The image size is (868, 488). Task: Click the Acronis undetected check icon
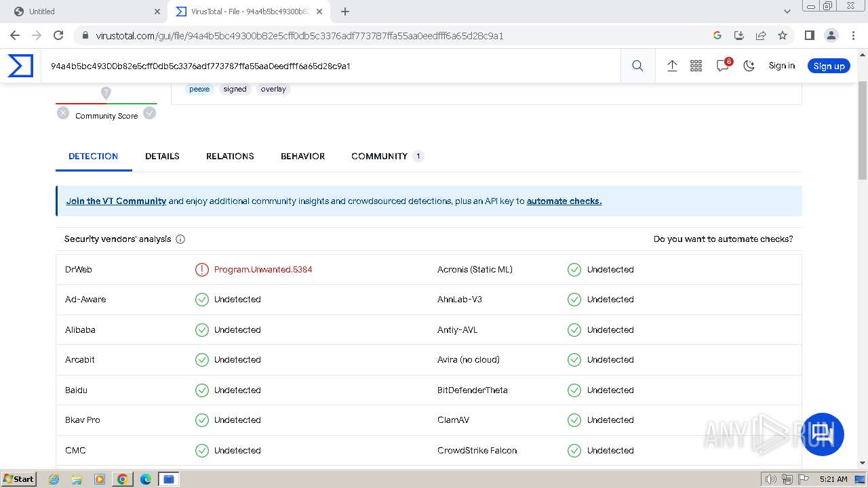[x=574, y=270]
